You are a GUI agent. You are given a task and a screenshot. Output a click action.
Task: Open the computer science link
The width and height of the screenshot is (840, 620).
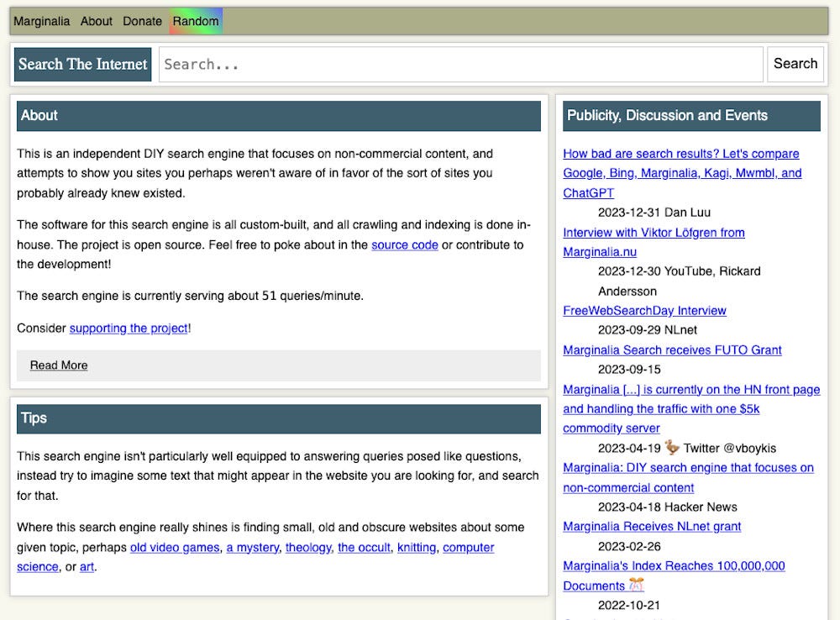click(468, 548)
